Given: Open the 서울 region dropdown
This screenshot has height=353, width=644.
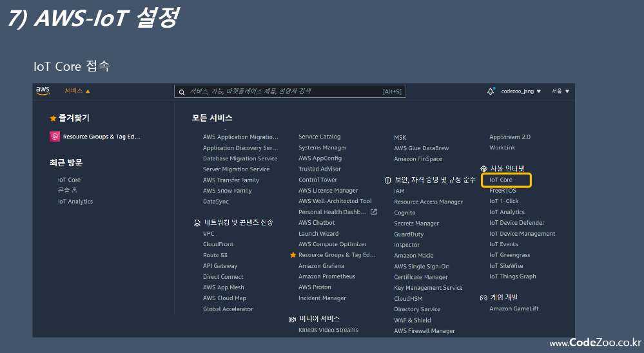Looking at the screenshot, I should pyautogui.click(x=560, y=91).
